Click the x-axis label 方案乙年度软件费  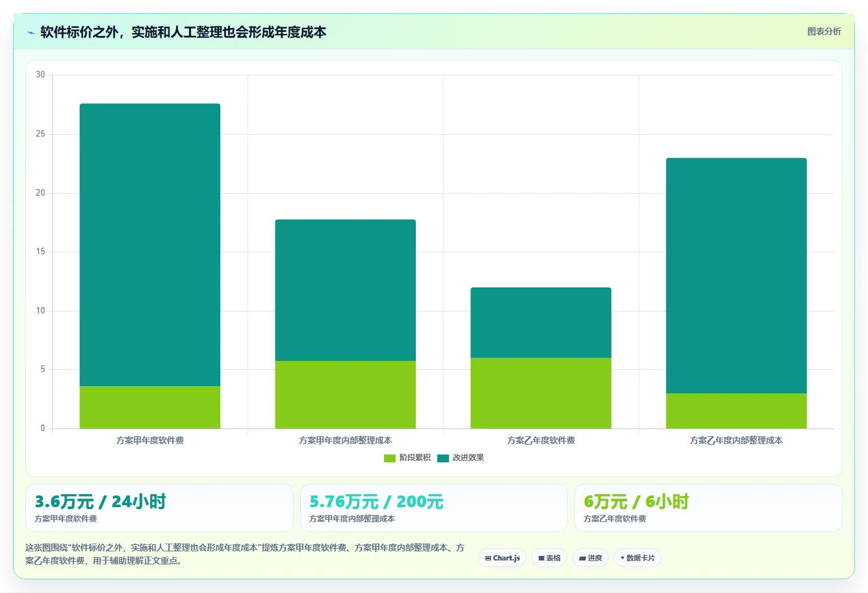(541, 440)
